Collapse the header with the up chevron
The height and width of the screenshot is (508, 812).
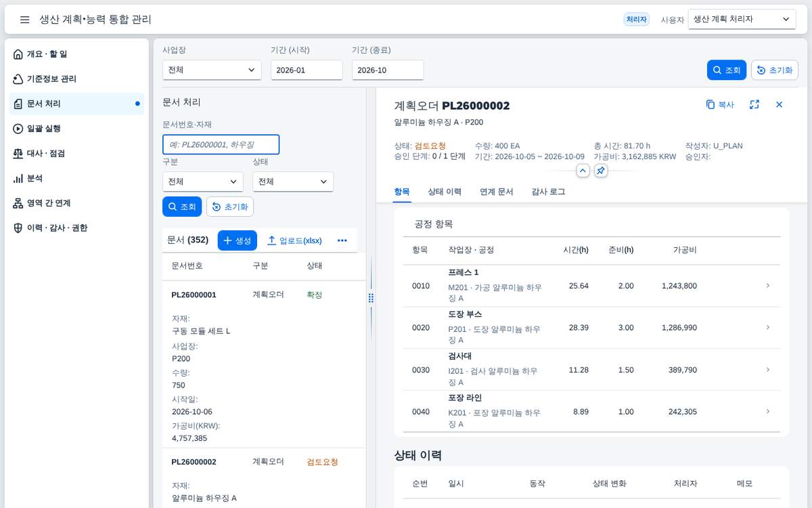point(583,171)
